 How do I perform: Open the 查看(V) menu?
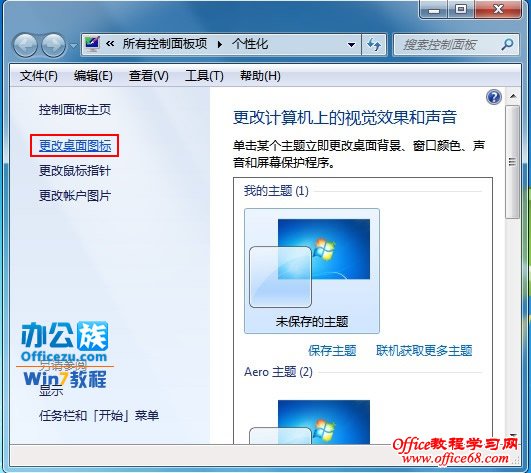click(x=148, y=76)
